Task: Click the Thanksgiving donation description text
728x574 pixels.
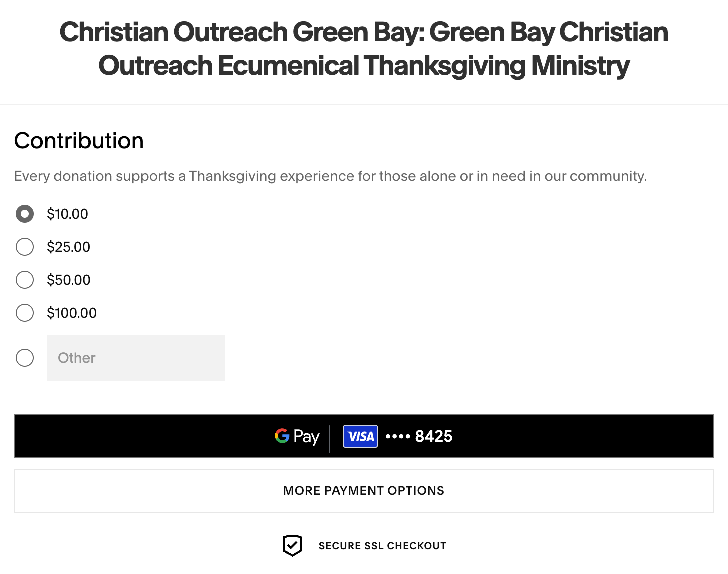Action: click(330, 176)
